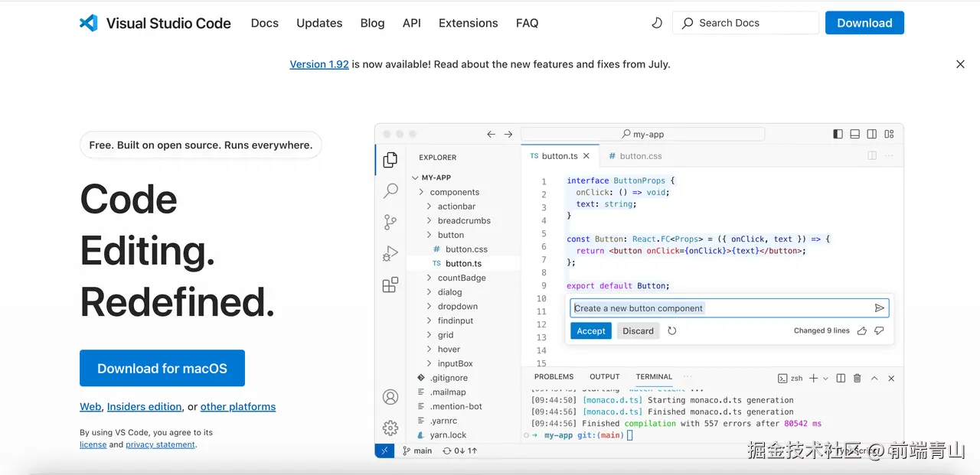Click the zsh terminal shell icon
This screenshot has height=475, width=980.
(x=782, y=378)
